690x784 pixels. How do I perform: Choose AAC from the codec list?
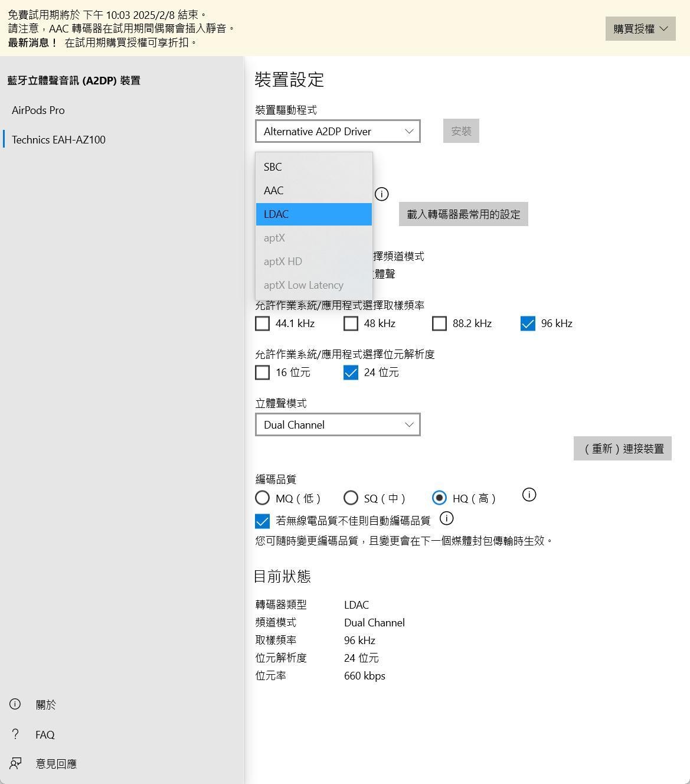[314, 191]
